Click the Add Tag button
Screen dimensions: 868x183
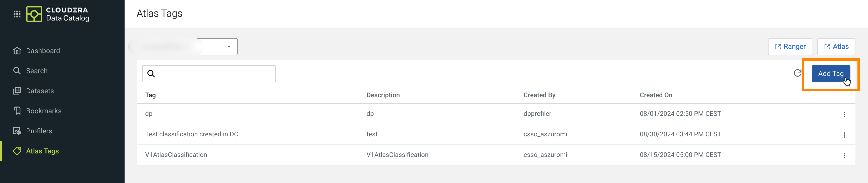tap(831, 74)
